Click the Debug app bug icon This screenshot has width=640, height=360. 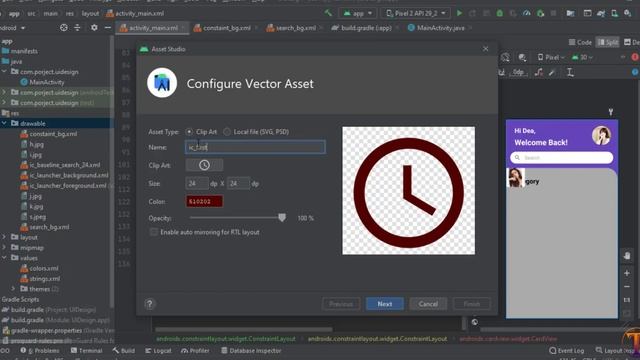coord(500,13)
